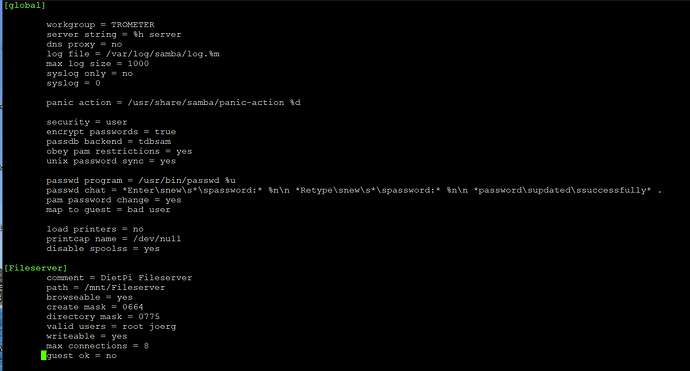
Task: Place cursor on workgroup = TROMETER line
Action: click(100, 25)
